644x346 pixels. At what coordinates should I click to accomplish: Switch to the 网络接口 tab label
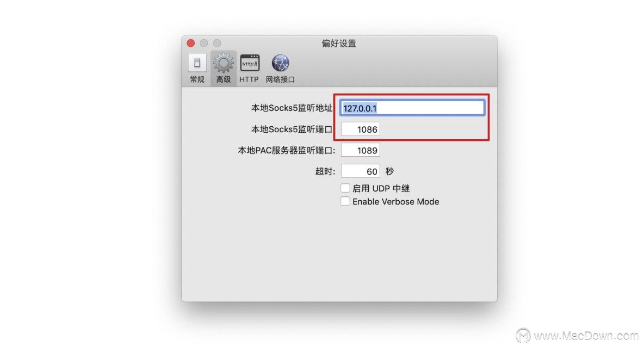coord(280,79)
